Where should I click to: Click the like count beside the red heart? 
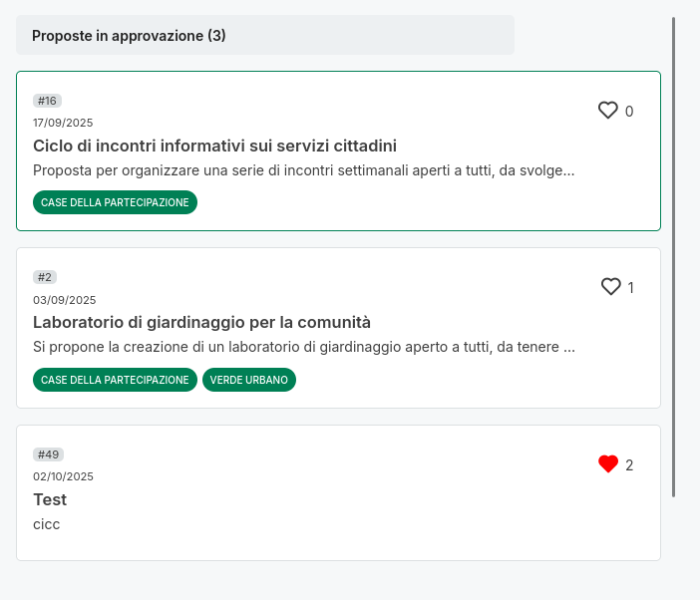pos(629,465)
